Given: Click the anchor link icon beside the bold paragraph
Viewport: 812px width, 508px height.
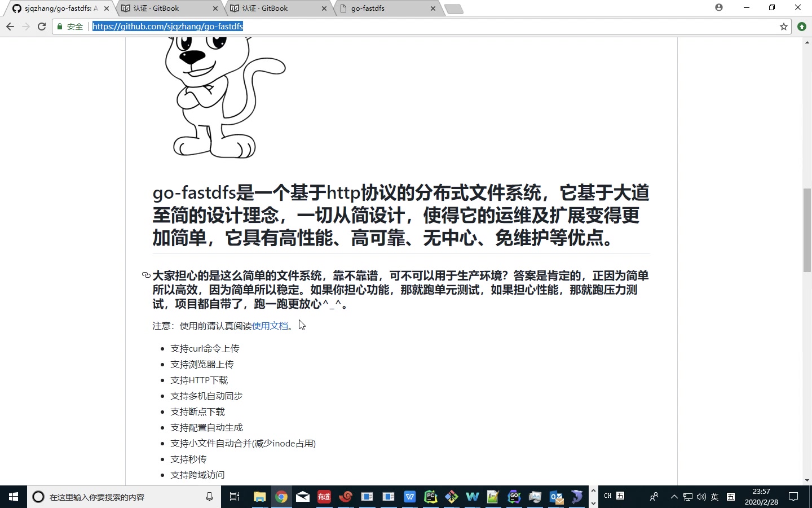Looking at the screenshot, I should [x=146, y=275].
